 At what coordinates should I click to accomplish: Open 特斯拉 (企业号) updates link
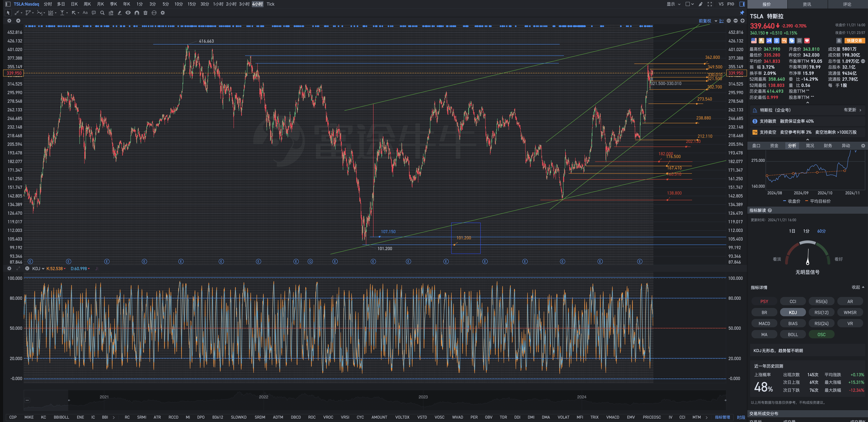point(808,110)
